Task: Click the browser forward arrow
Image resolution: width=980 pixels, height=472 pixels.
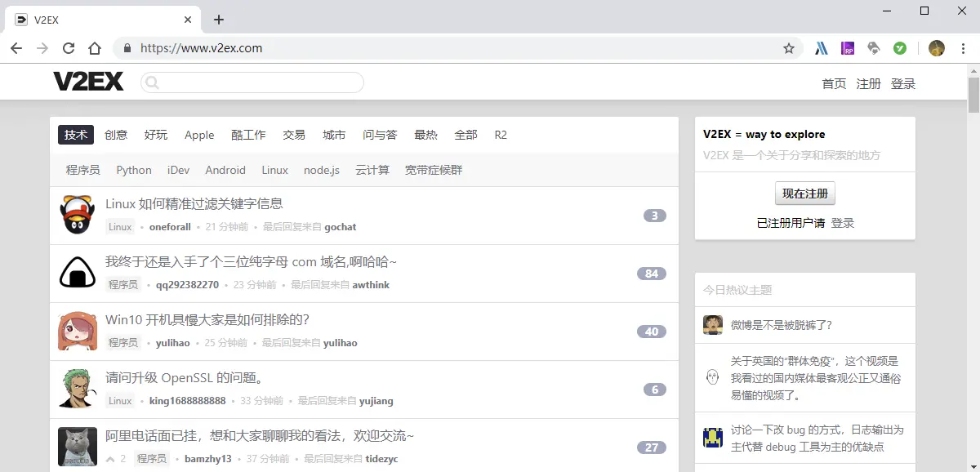Action: click(x=42, y=48)
